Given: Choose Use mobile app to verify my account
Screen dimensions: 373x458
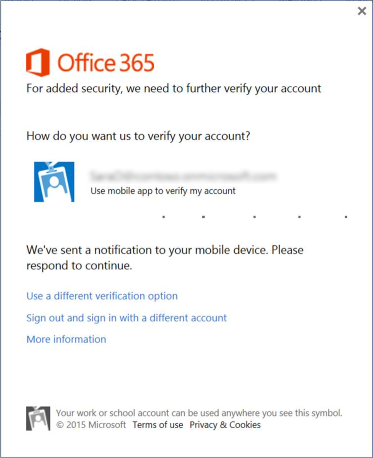Looking at the screenshot, I should [x=163, y=191].
